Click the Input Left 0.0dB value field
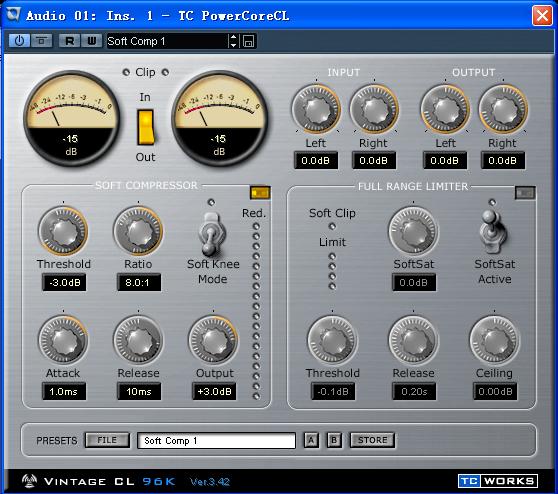 pyautogui.click(x=316, y=161)
